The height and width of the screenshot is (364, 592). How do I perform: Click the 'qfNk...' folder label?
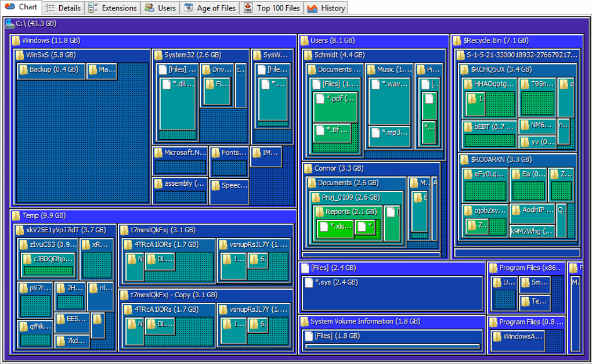[41, 326]
